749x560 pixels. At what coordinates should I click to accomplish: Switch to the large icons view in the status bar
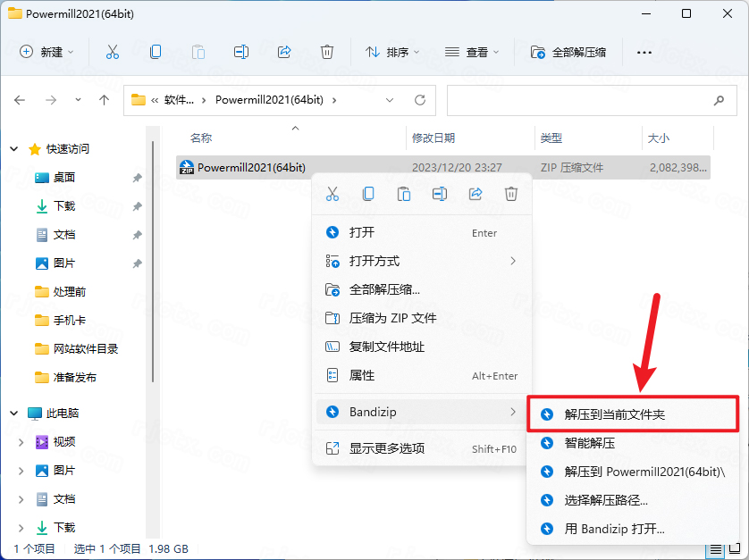[x=736, y=549]
